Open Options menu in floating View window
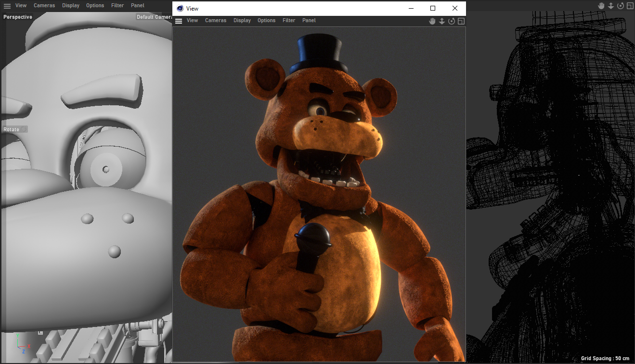 pos(266,21)
